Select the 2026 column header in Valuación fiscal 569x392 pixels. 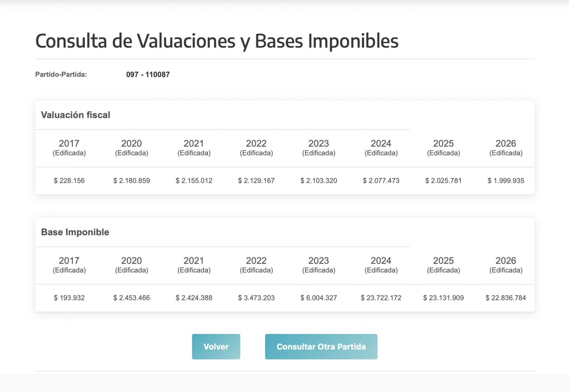[x=506, y=147]
